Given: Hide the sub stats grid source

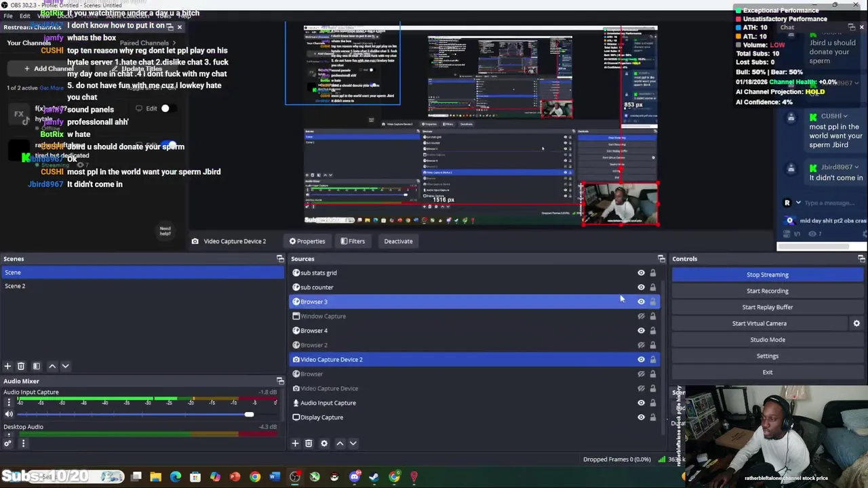Looking at the screenshot, I should [641, 273].
